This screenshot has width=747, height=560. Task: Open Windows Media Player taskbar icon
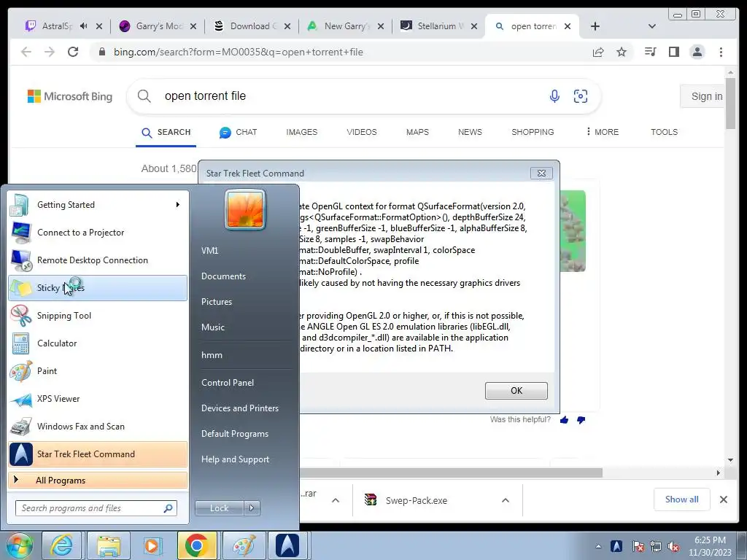click(153, 545)
